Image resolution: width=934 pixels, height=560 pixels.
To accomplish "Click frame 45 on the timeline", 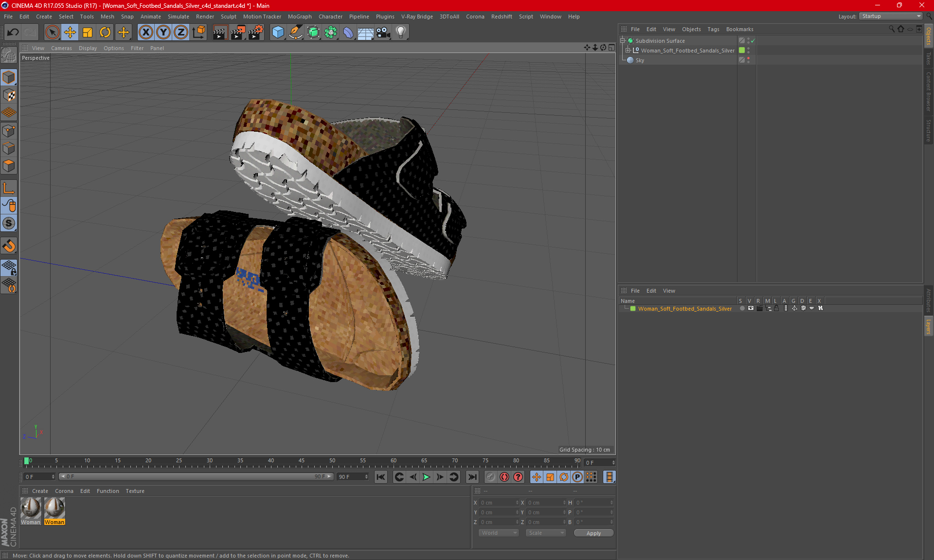I will tap(302, 461).
